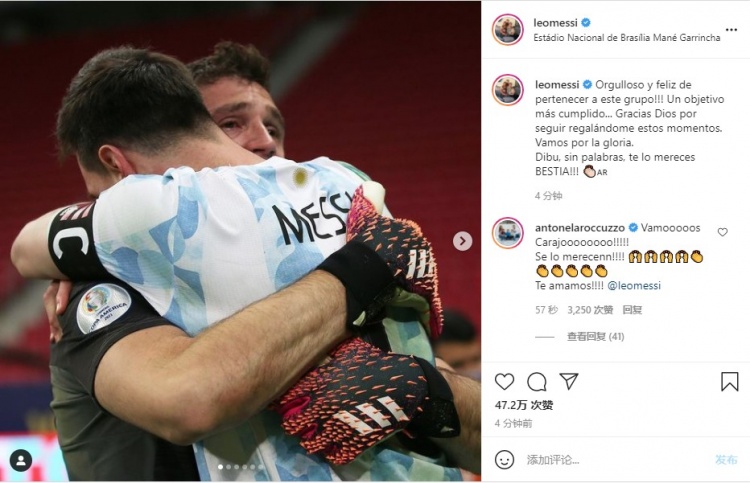The image size is (750, 483).
Task: Show tagged people icon on the photo
Action: pyautogui.click(x=21, y=461)
